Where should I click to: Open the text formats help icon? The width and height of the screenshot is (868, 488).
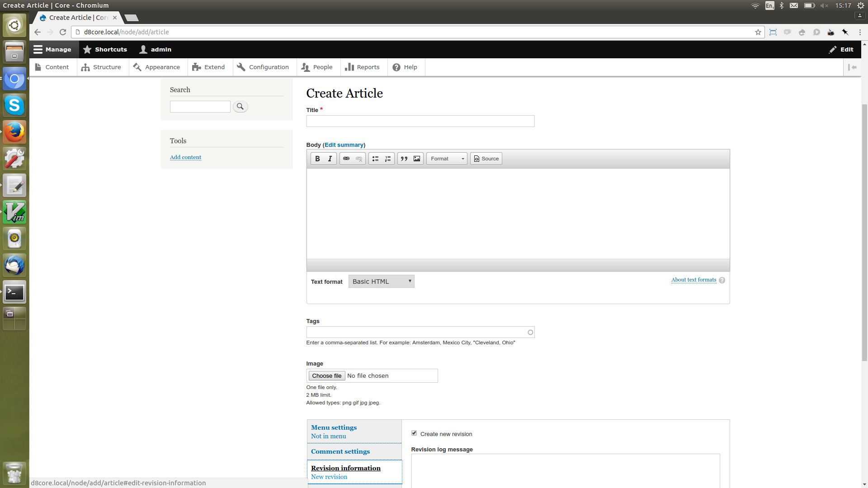click(722, 280)
